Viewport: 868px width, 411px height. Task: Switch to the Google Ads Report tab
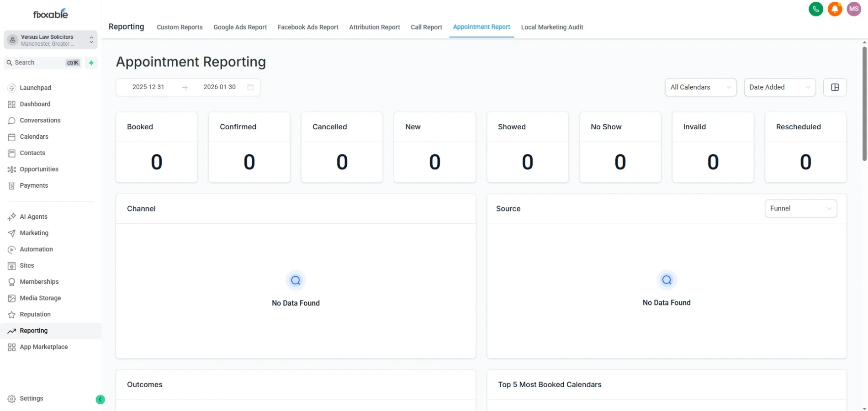click(x=240, y=27)
